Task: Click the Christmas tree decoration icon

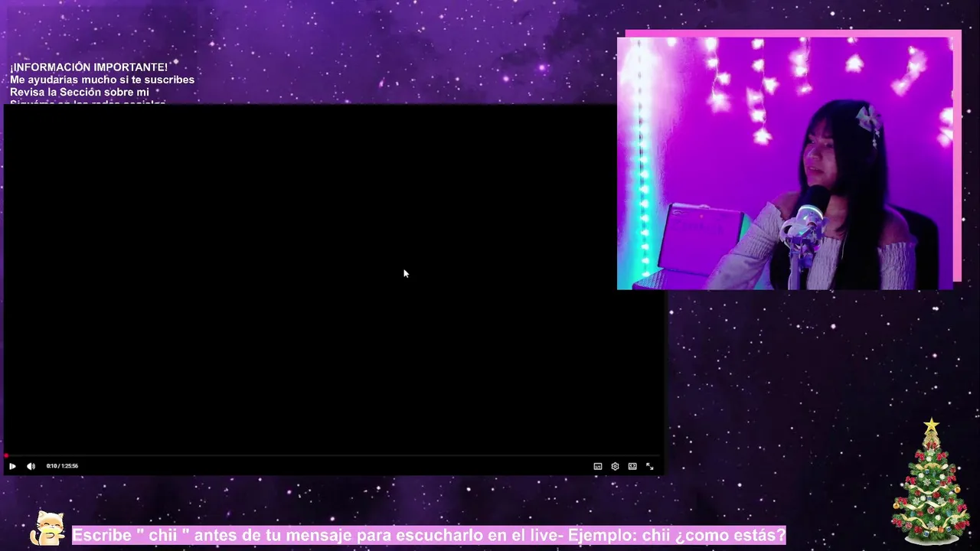Action: click(x=930, y=481)
